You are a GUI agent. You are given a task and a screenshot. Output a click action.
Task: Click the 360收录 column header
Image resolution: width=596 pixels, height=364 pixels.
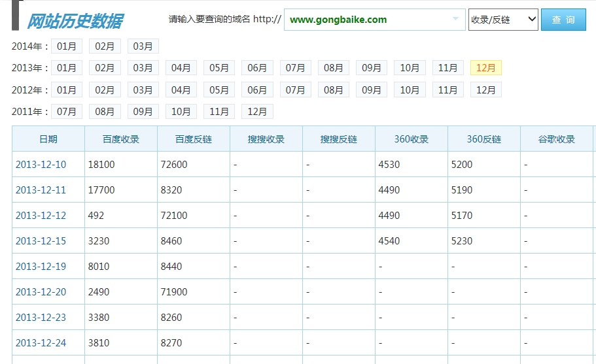pyautogui.click(x=412, y=139)
